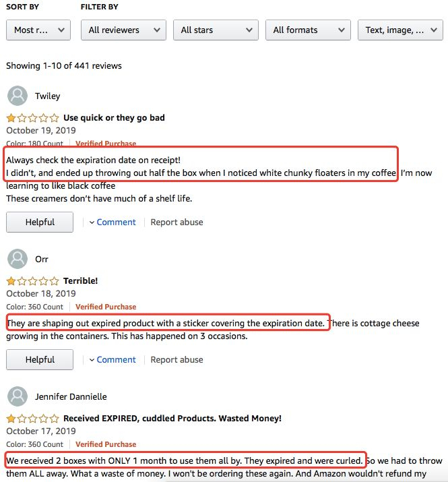Click the star rating on Twiley's review
The height and width of the screenshot is (482, 448).
(x=32, y=118)
